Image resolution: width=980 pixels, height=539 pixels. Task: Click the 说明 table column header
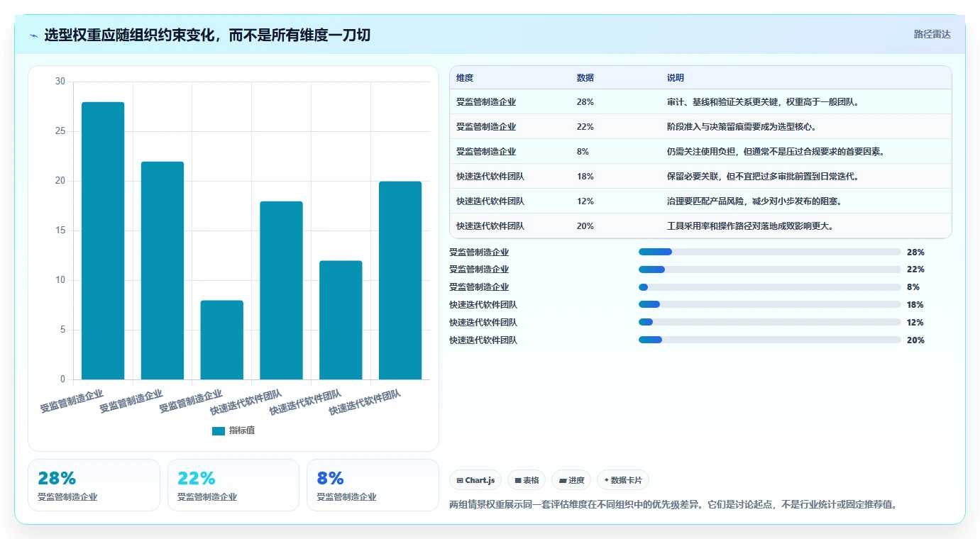point(676,78)
